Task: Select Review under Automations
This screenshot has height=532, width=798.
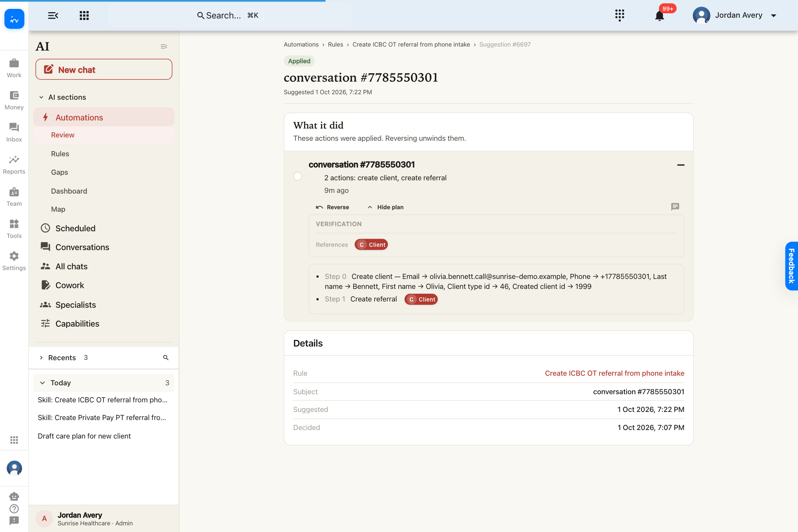Action: pos(104,135)
